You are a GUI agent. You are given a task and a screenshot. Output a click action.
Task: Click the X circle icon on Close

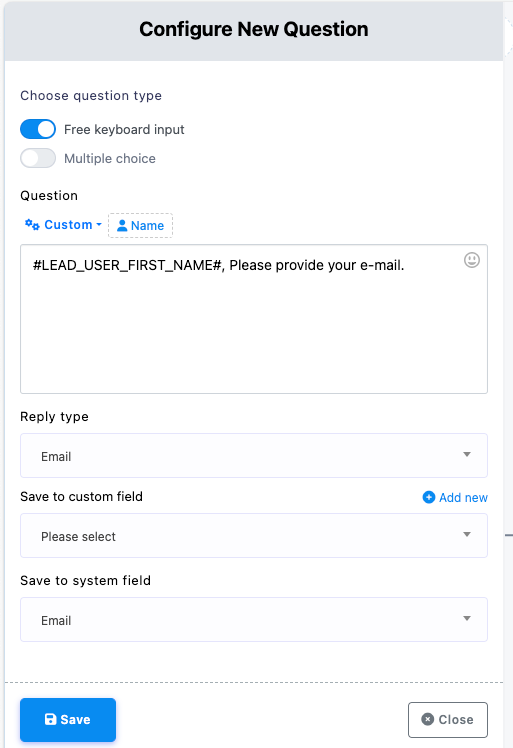coord(428,719)
